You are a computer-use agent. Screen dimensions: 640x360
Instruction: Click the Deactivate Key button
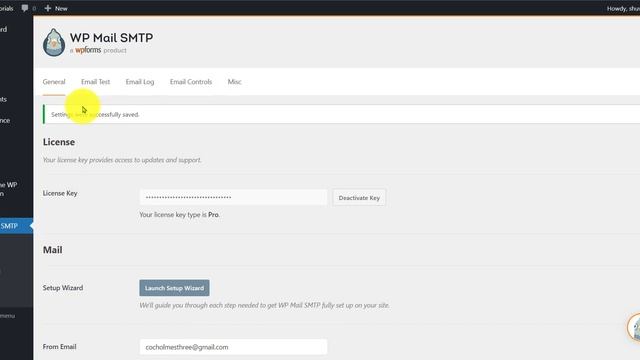coord(359,198)
